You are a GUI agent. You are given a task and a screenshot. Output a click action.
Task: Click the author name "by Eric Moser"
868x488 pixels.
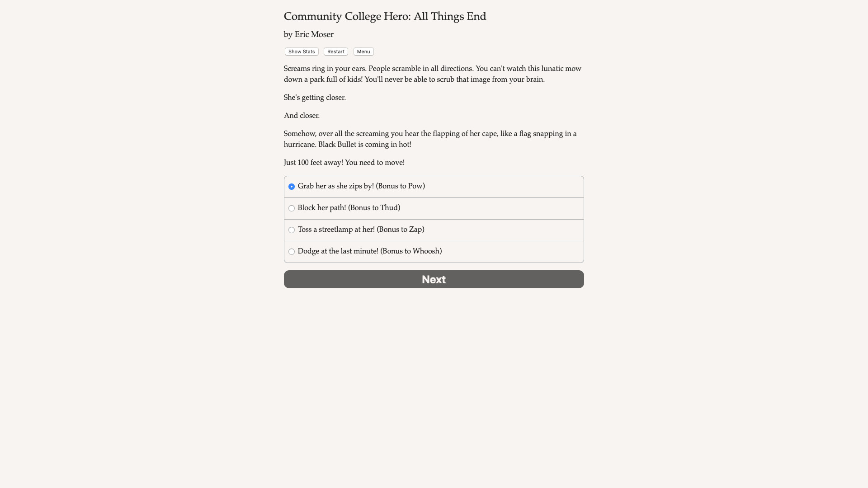309,34
